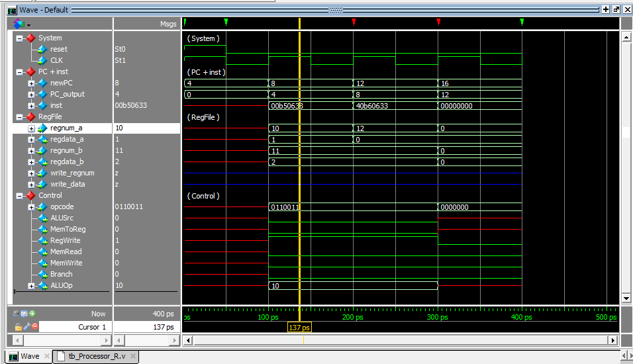633x364 pixels.
Task: Collapse the System group
Action: coord(19,38)
